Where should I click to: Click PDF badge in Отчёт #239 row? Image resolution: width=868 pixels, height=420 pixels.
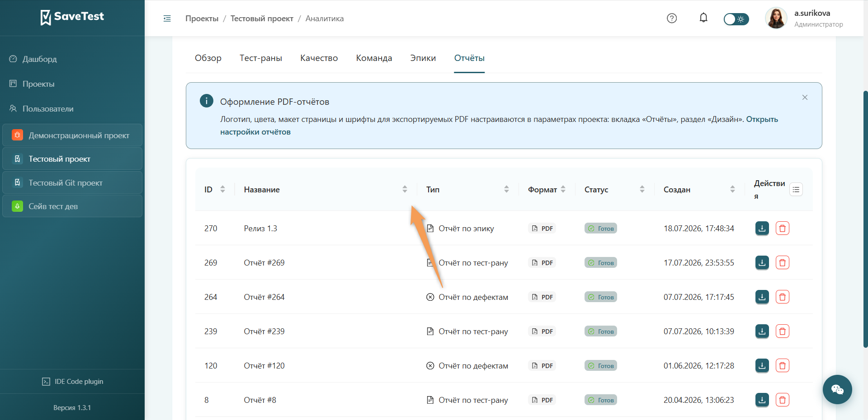point(542,331)
